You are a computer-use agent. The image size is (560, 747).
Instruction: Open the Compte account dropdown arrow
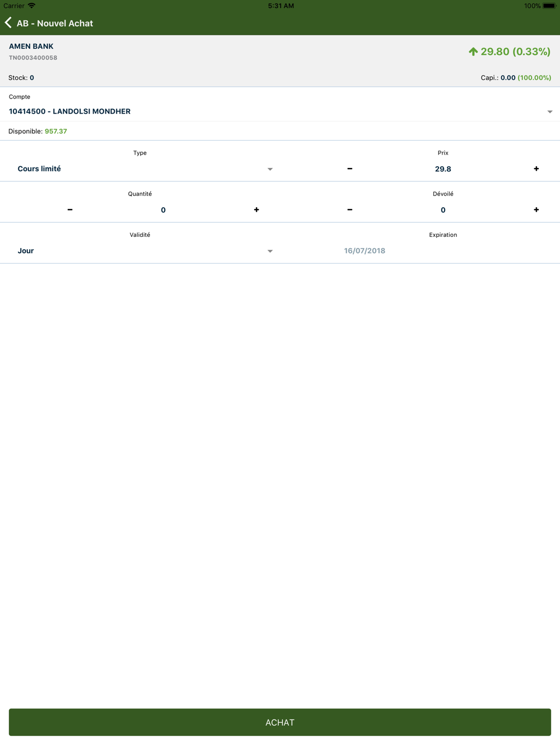(x=550, y=112)
